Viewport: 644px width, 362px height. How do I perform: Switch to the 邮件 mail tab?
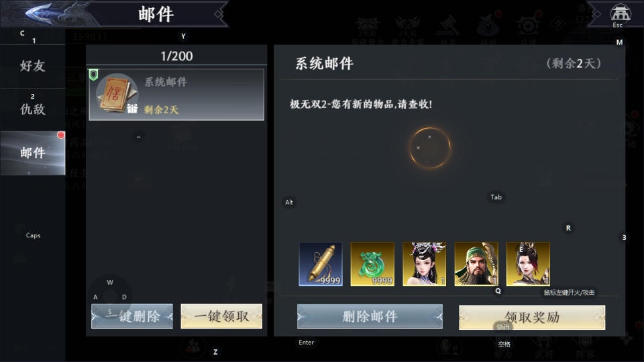33,153
